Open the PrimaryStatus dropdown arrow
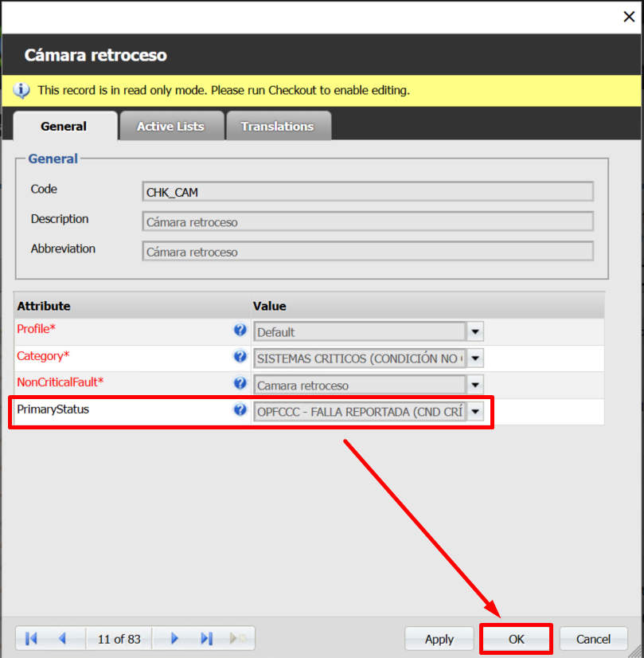This screenshot has height=658, width=644. coord(475,412)
